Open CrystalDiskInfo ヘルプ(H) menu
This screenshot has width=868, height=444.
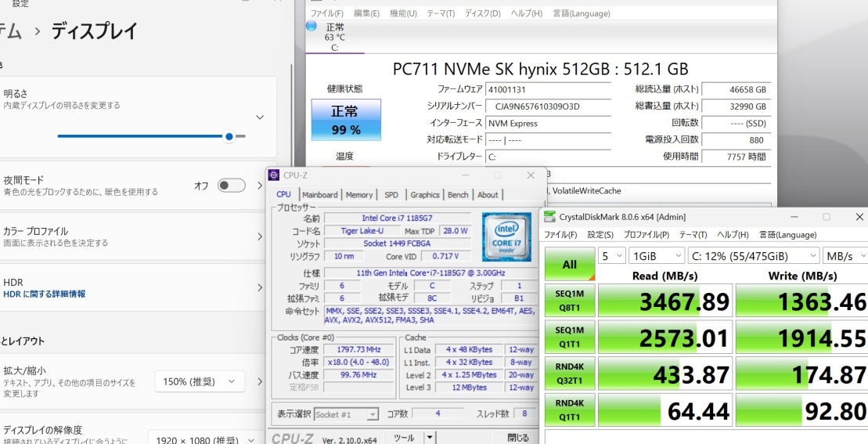click(x=526, y=13)
